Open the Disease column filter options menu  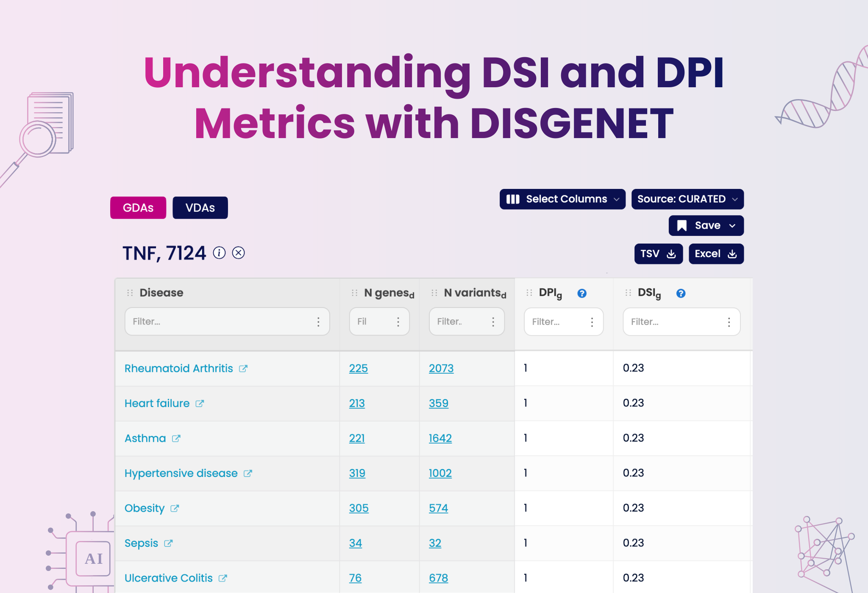tap(319, 321)
